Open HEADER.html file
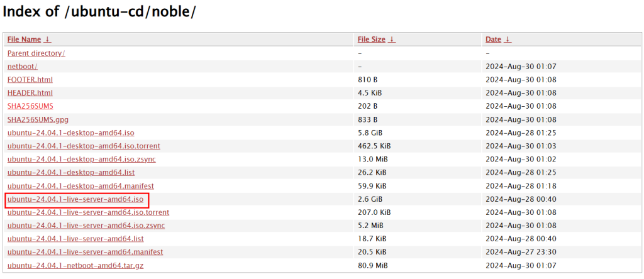The image size is (644, 279). pyautogui.click(x=30, y=93)
